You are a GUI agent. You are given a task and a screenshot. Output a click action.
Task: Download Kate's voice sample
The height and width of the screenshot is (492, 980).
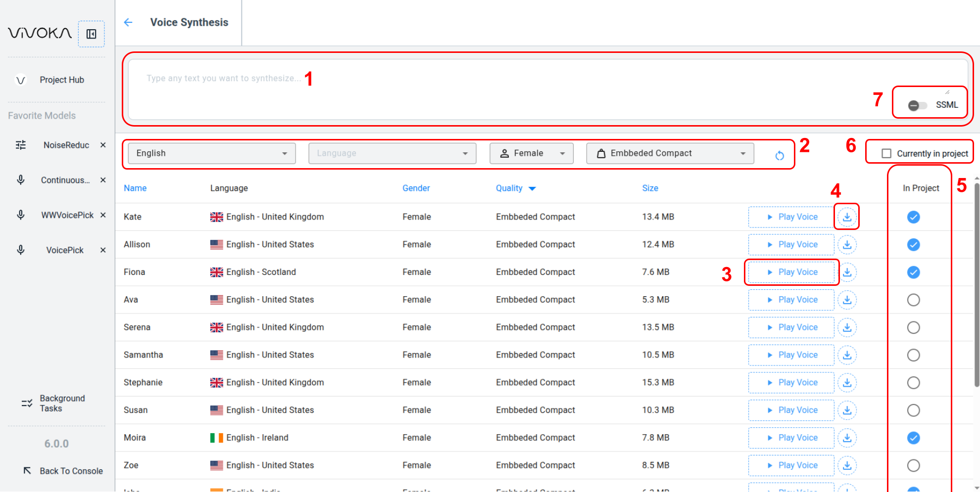tap(847, 217)
